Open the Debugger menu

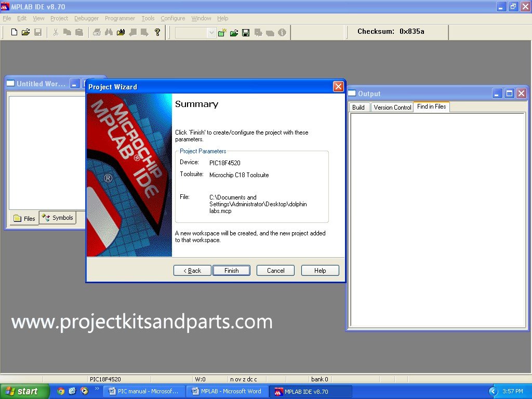click(86, 18)
